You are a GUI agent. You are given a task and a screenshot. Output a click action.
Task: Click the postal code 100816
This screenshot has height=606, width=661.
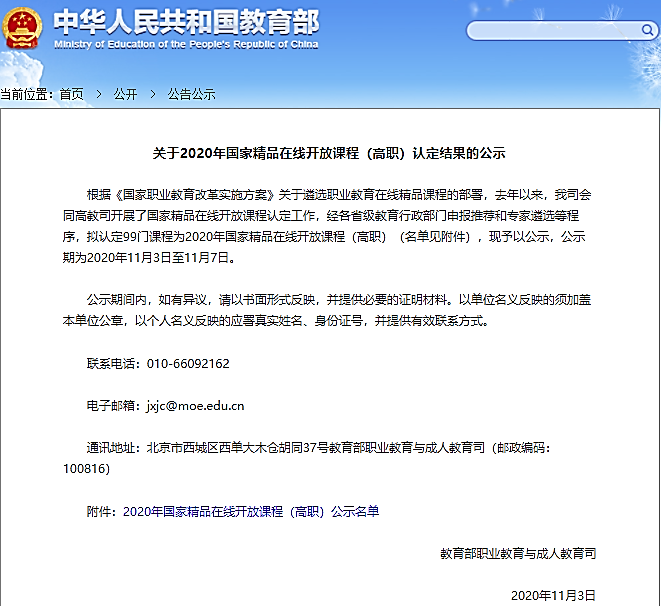[x=86, y=468]
